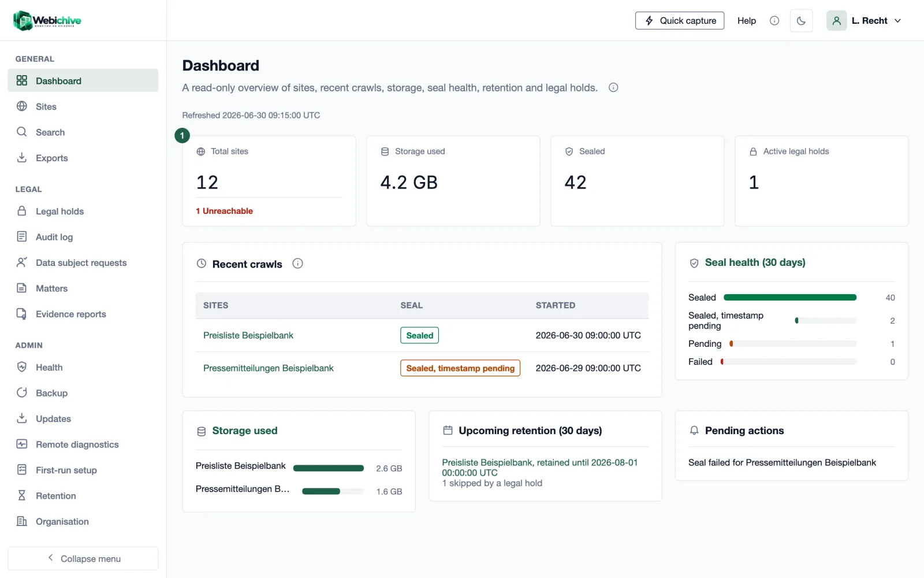Click the Seal health (30 days) heading
Screen dimensions: 924x578
point(755,262)
